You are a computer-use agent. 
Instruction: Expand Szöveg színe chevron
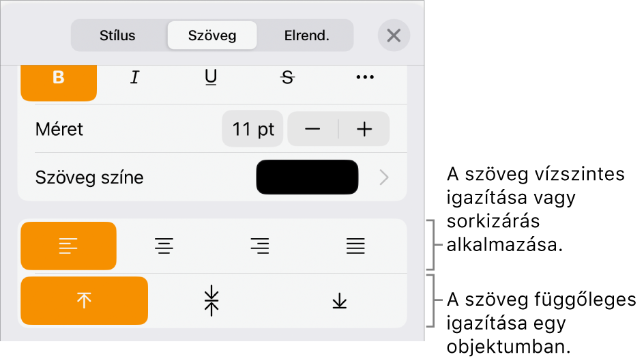384,178
